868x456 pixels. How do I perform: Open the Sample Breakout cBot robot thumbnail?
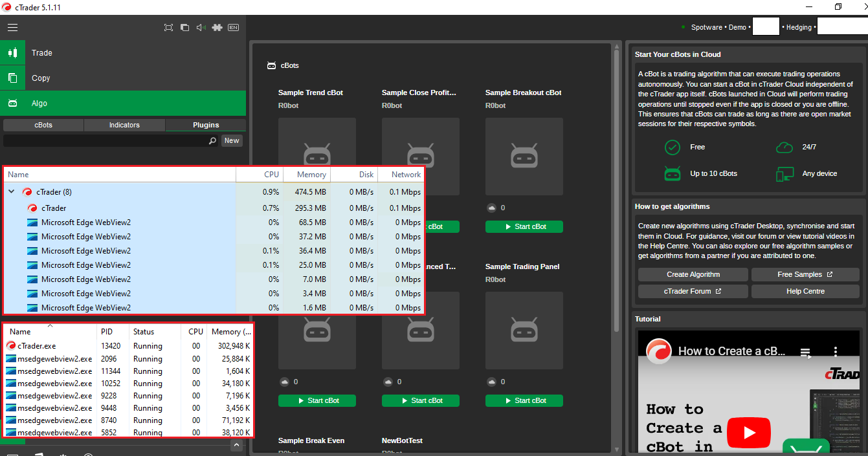(x=524, y=157)
